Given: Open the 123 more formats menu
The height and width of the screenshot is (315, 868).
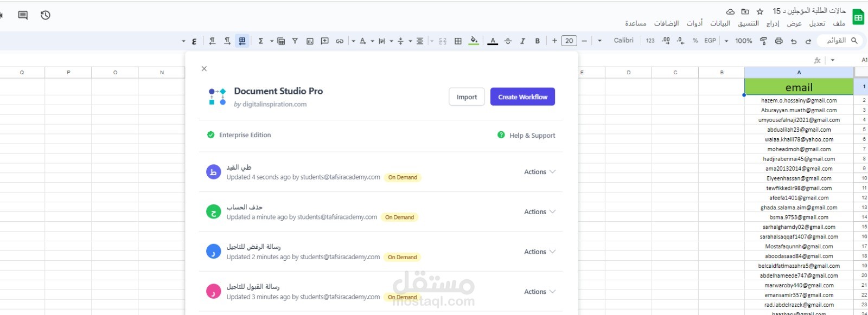Looking at the screenshot, I should point(650,41).
